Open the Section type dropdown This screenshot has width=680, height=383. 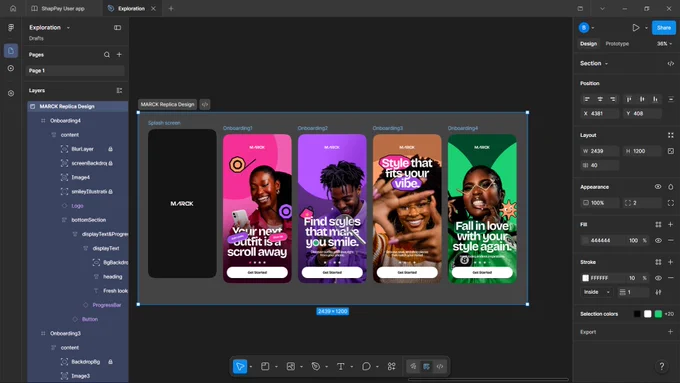pos(594,63)
